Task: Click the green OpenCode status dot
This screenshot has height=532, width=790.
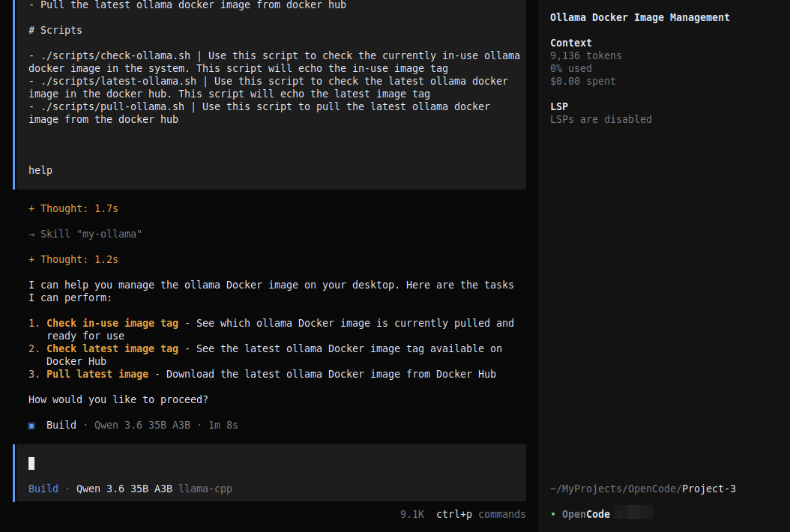Action: pyautogui.click(x=553, y=514)
